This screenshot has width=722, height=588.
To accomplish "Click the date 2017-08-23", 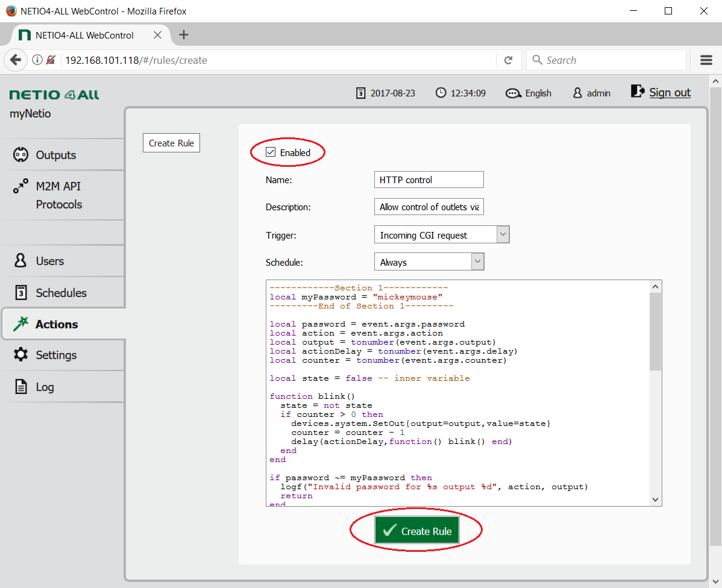I will click(393, 93).
